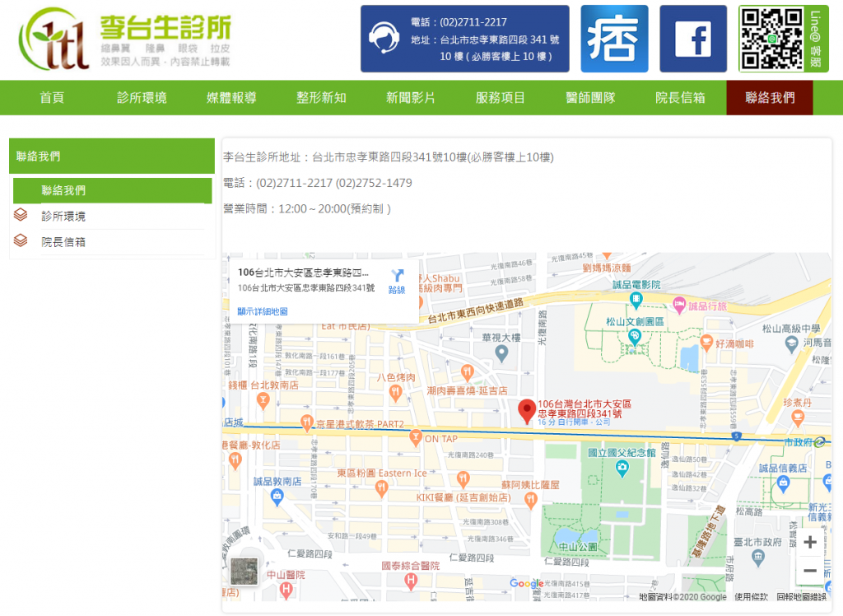
Task: Click 使用條款 link on map footer
Action: pyautogui.click(x=751, y=596)
